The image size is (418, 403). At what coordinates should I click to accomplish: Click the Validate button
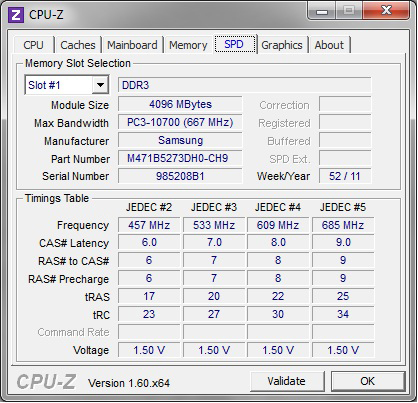pyautogui.click(x=287, y=381)
